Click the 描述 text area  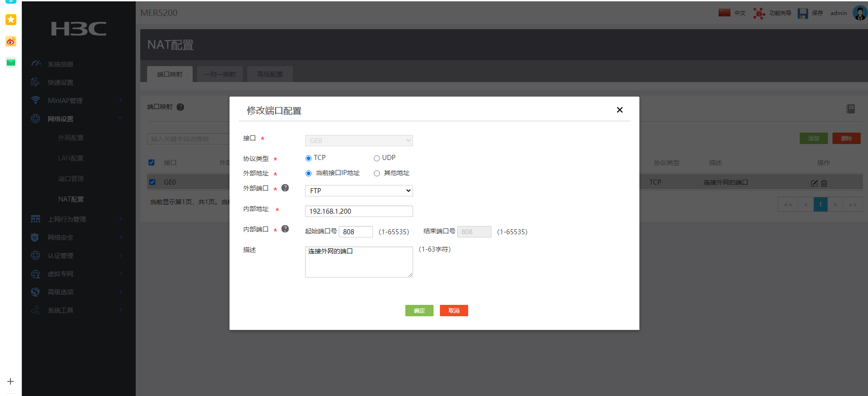pyautogui.click(x=359, y=262)
